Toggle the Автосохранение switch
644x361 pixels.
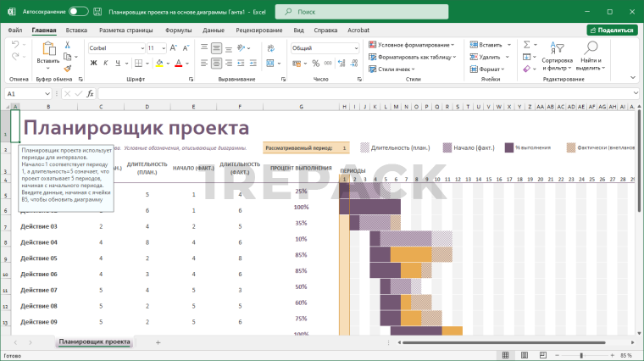78,12
